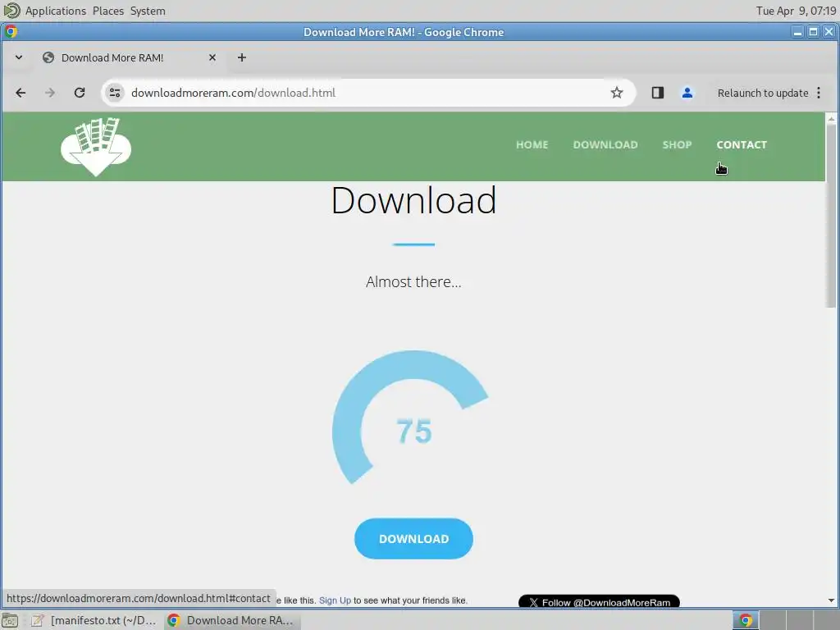This screenshot has height=630, width=840.
Task: Click the clock Tue Apr 9, 07:19
Action: click(x=796, y=11)
